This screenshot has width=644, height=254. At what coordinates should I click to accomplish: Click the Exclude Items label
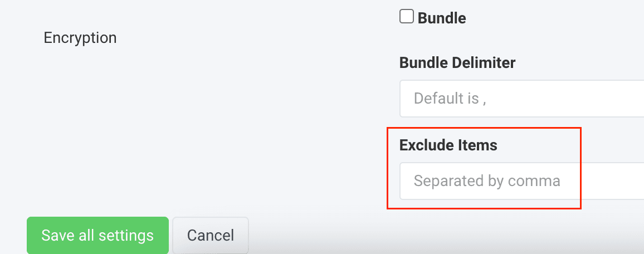click(x=448, y=145)
